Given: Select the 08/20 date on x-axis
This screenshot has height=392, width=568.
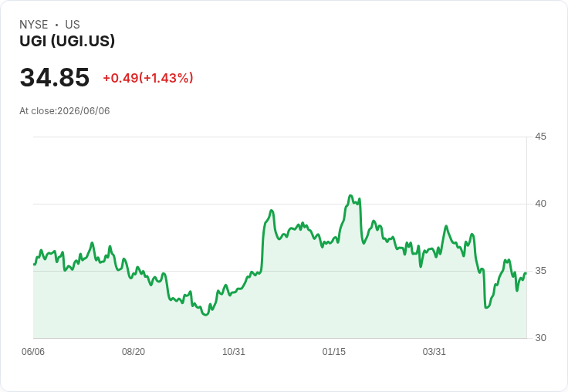Looking at the screenshot, I should (134, 352).
